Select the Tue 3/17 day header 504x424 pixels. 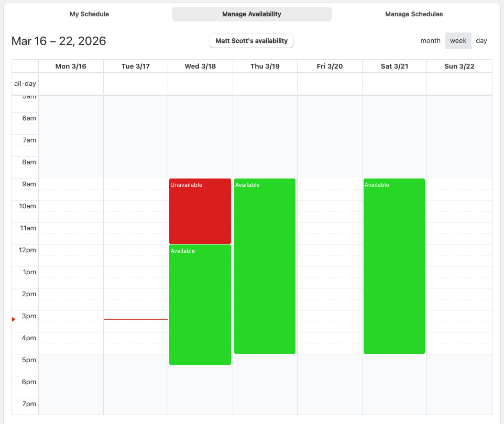pos(136,66)
